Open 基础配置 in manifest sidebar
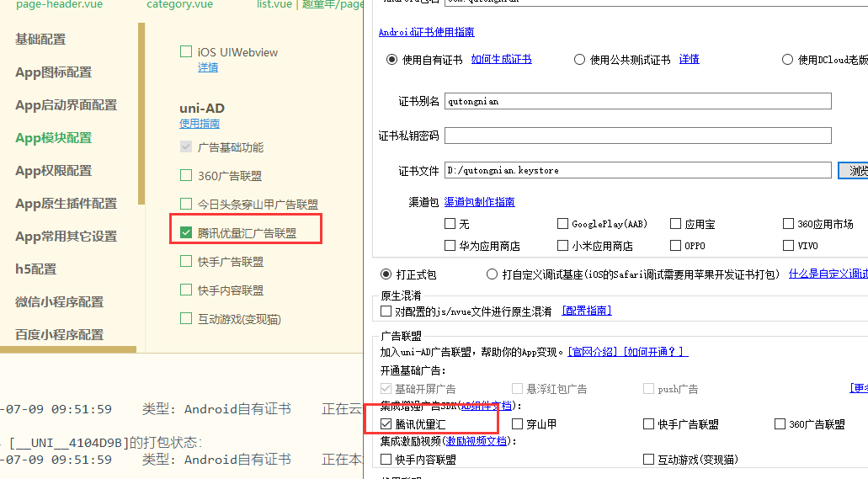 pyautogui.click(x=40, y=40)
